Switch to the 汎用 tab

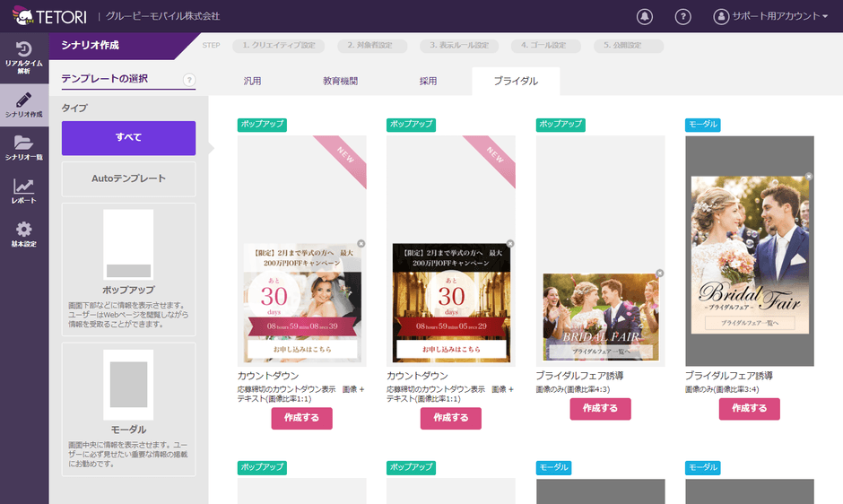[x=253, y=81]
